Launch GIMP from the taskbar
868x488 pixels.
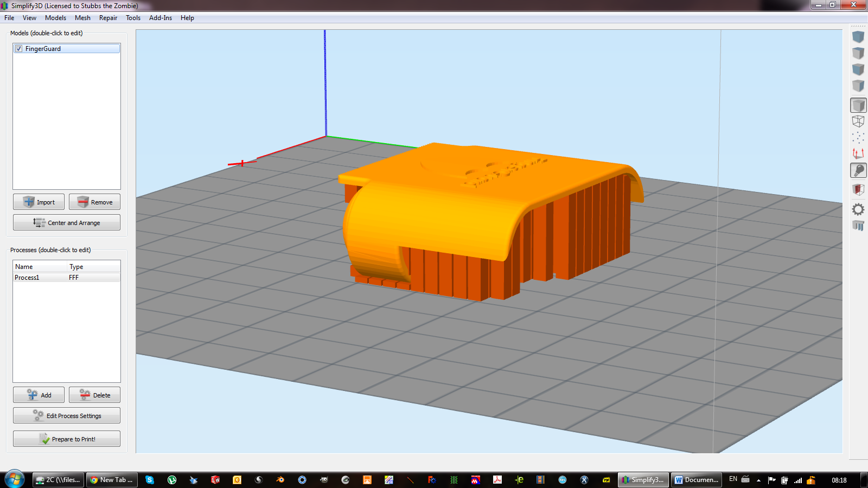point(324,480)
